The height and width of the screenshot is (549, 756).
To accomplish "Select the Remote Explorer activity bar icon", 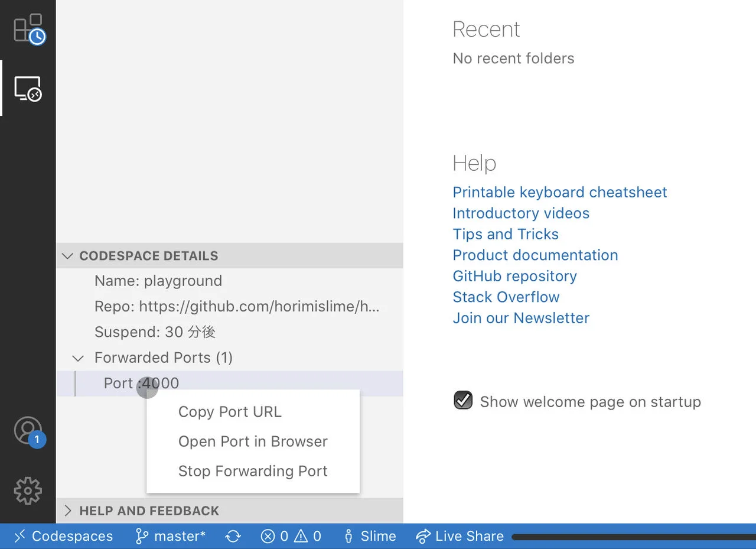I will point(28,89).
